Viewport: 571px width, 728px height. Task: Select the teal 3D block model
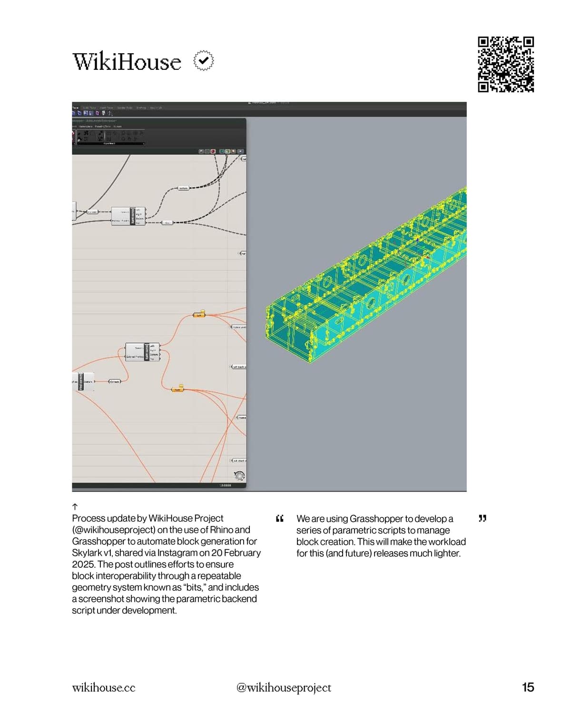(x=366, y=276)
